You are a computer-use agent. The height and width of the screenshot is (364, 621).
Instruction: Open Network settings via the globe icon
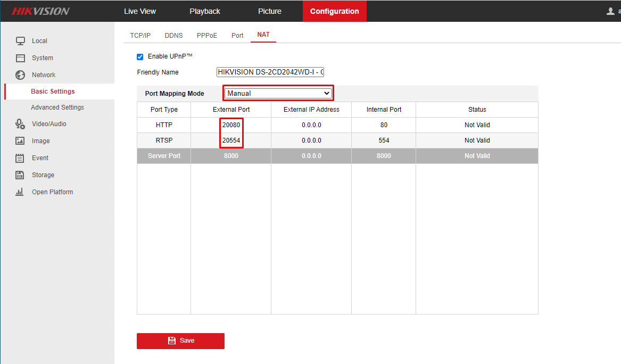[x=20, y=75]
